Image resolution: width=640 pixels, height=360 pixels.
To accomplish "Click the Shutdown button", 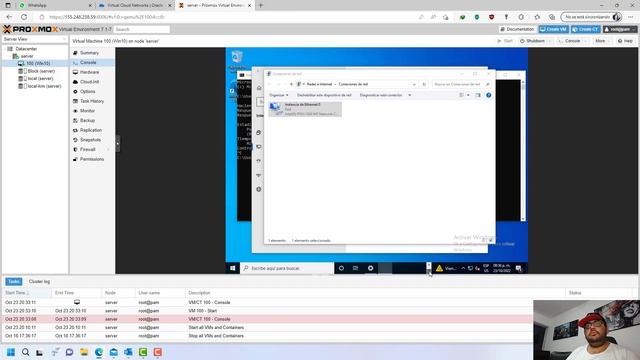I will pos(533,41).
